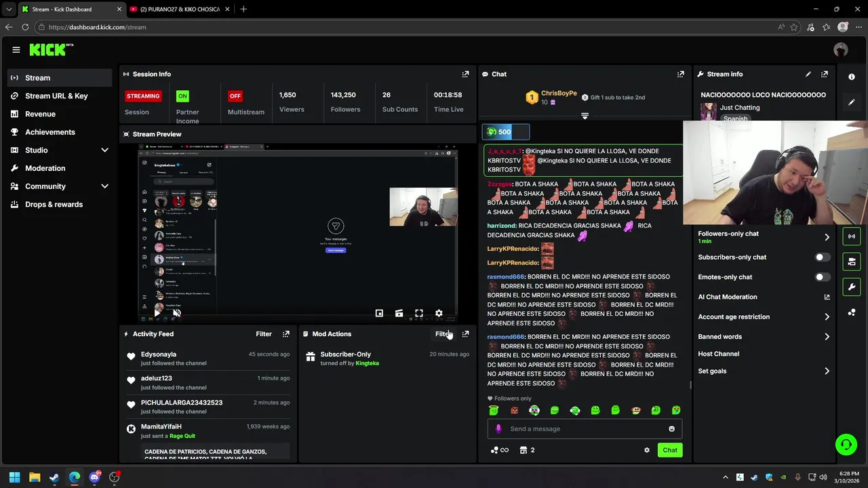Image resolution: width=868 pixels, height=488 pixels.
Task: Click the Spanish language tag
Action: pyautogui.click(x=735, y=119)
